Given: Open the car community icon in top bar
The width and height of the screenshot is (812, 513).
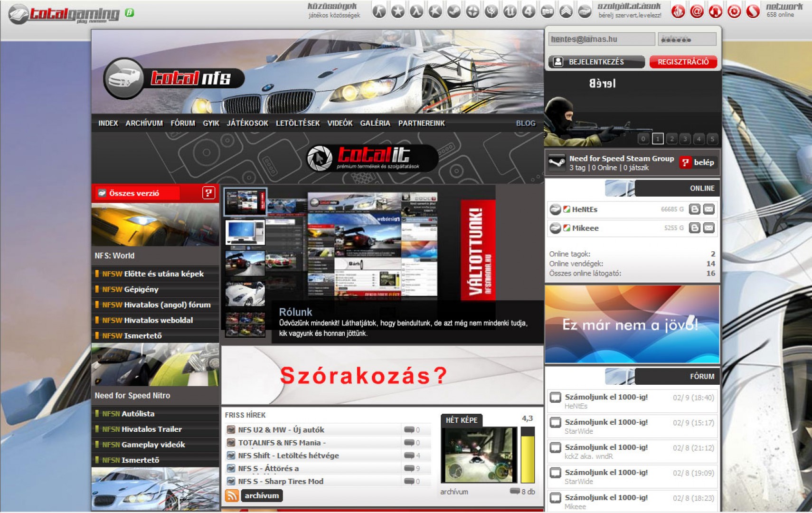Looking at the screenshot, I should point(585,11).
